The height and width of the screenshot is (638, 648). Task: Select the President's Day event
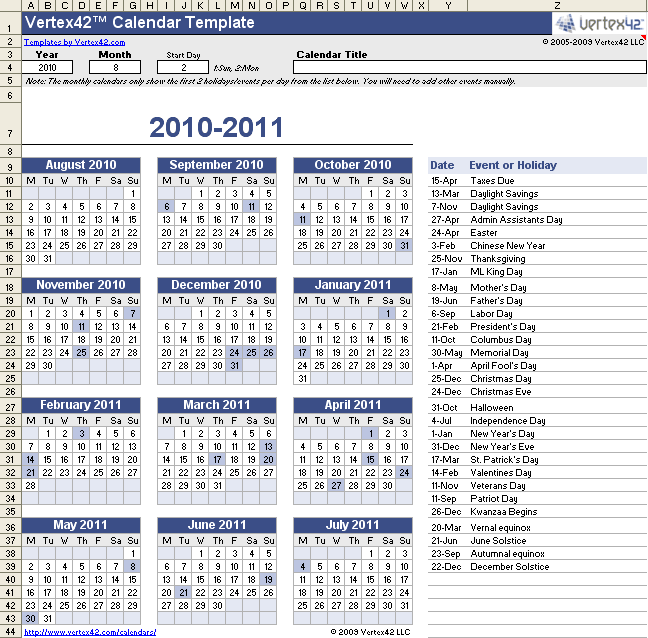503,327
